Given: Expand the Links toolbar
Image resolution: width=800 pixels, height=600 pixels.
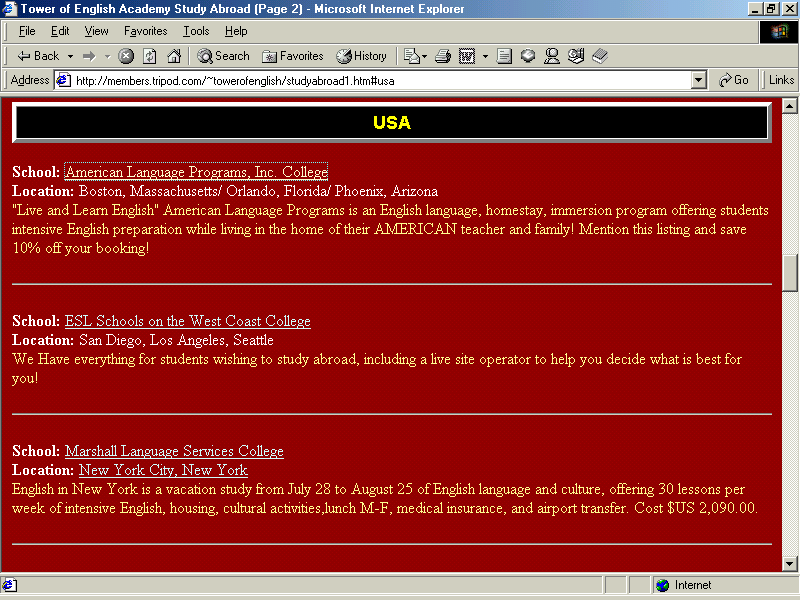Looking at the screenshot, I should 781,80.
